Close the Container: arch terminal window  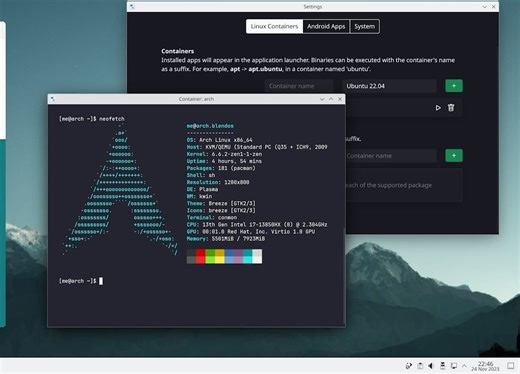click(340, 99)
